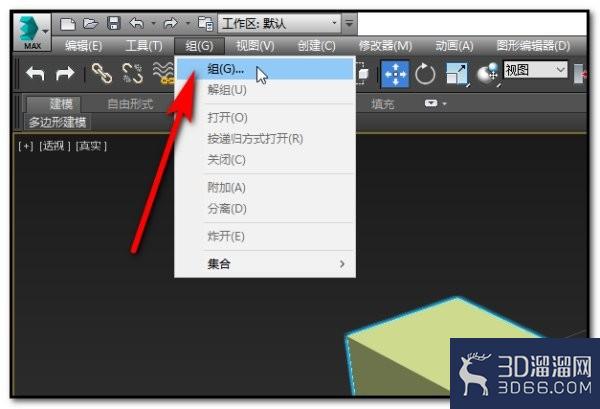Create a new scene file
This screenshot has width=600, height=409.
click(x=68, y=24)
